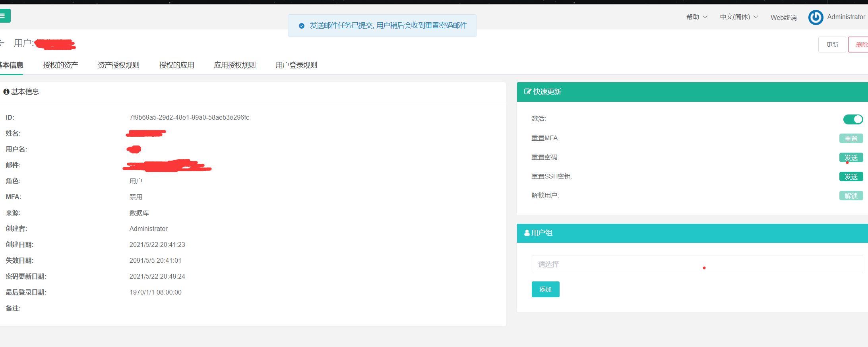Image resolution: width=868 pixels, height=347 pixels.
Task: Switch to the 用户登录规则 tab
Action: 296,65
